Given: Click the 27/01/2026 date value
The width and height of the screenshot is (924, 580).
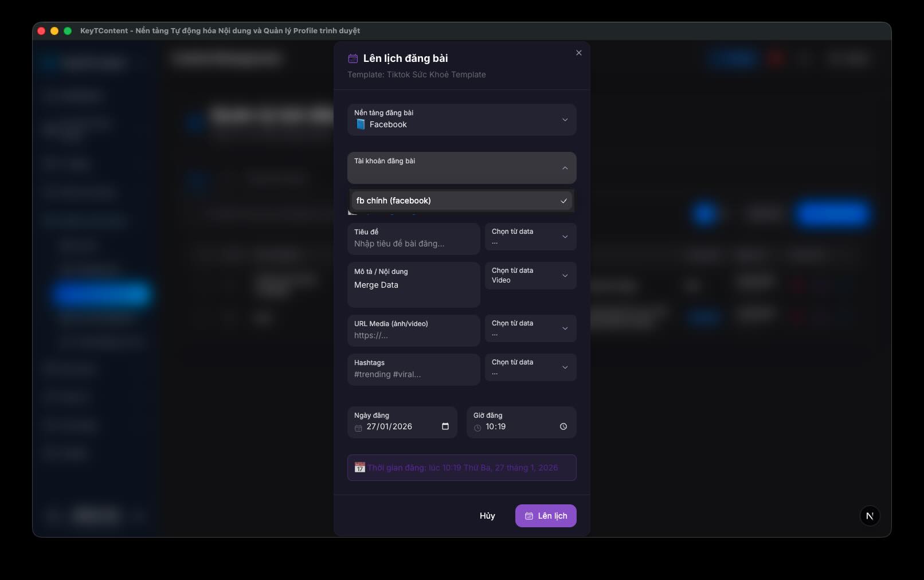Looking at the screenshot, I should pyautogui.click(x=389, y=426).
